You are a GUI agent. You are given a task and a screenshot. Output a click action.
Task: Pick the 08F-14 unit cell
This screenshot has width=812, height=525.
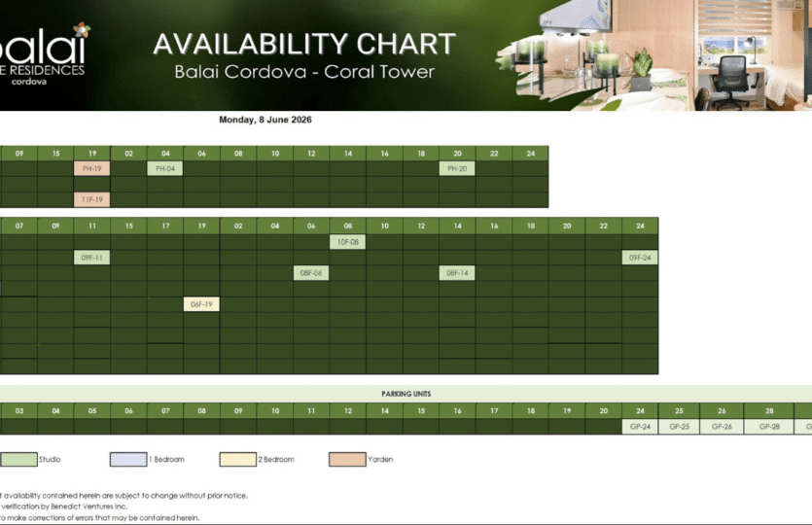click(457, 273)
